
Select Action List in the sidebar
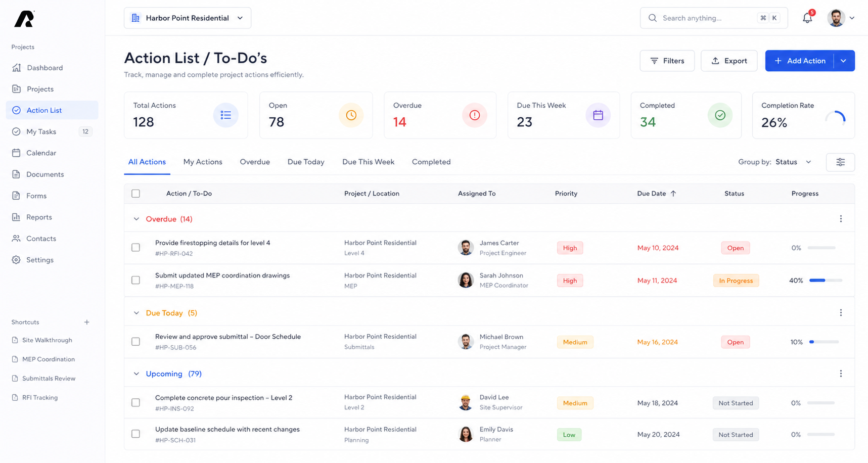point(52,110)
